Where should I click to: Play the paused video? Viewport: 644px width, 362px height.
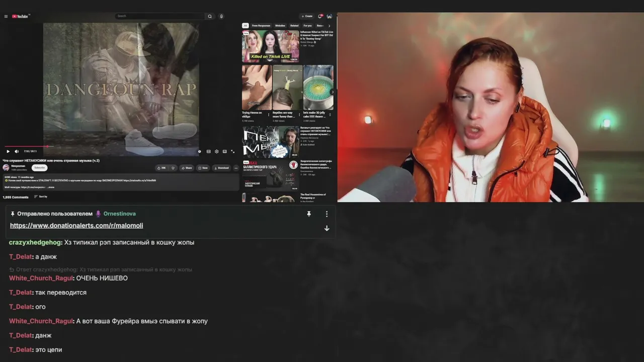pyautogui.click(x=8, y=151)
